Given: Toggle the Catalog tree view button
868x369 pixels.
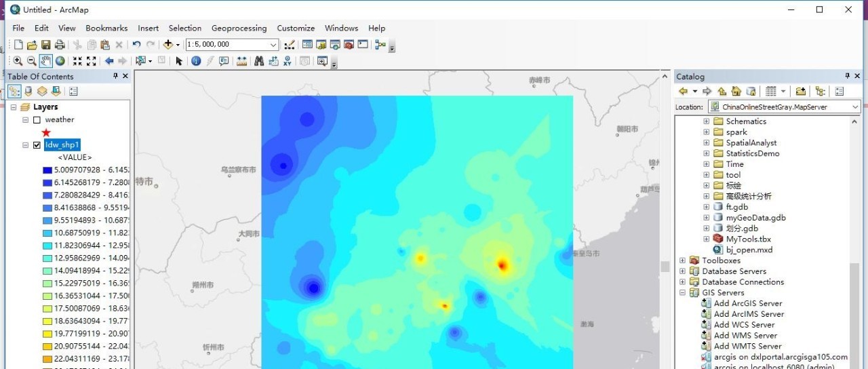Looking at the screenshot, I should point(821,91).
